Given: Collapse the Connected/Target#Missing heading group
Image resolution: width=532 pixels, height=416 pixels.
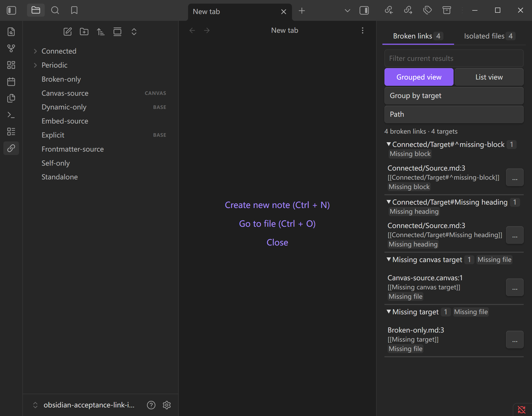Looking at the screenshot, I should point(389,202).
